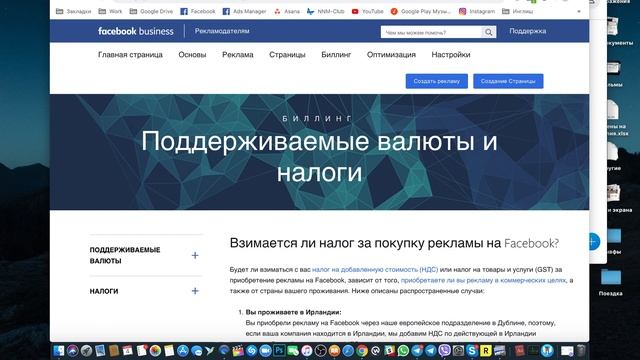Open Skype from the dock
The height and width of the screenshot is (360, 640).
[x=472, y=350]
